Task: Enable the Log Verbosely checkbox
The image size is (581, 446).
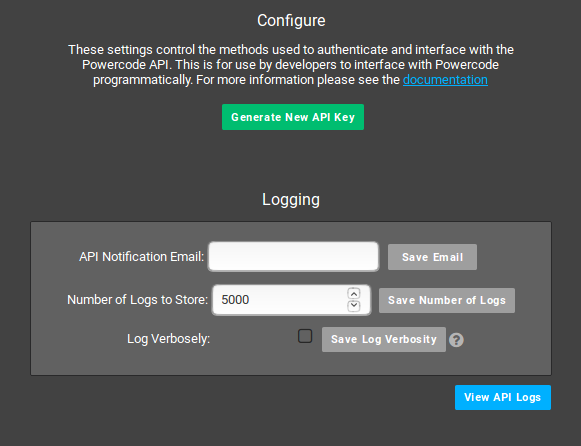Action: point(305,336)
